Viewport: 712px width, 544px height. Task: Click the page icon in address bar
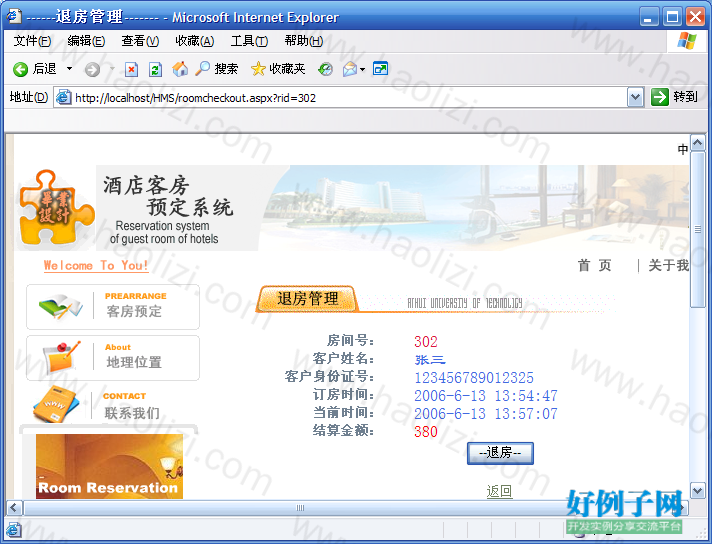[64, 97]
